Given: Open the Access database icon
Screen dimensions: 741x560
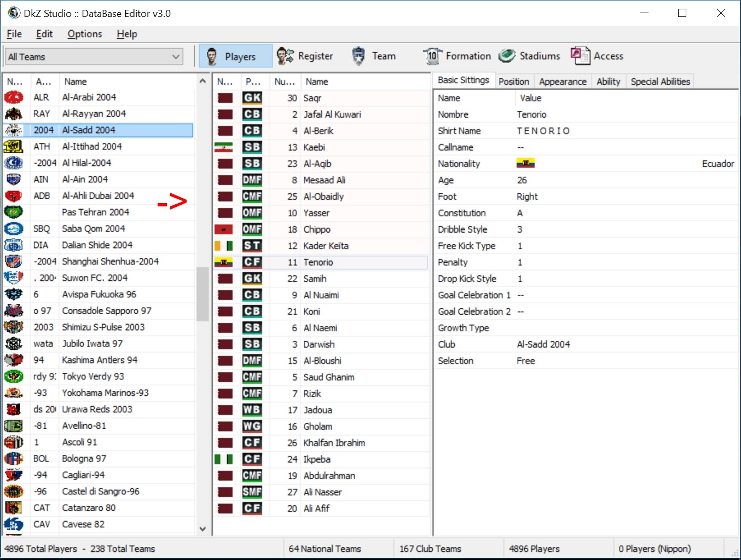Looking at the screenshot, I should [x=580, y=56].
